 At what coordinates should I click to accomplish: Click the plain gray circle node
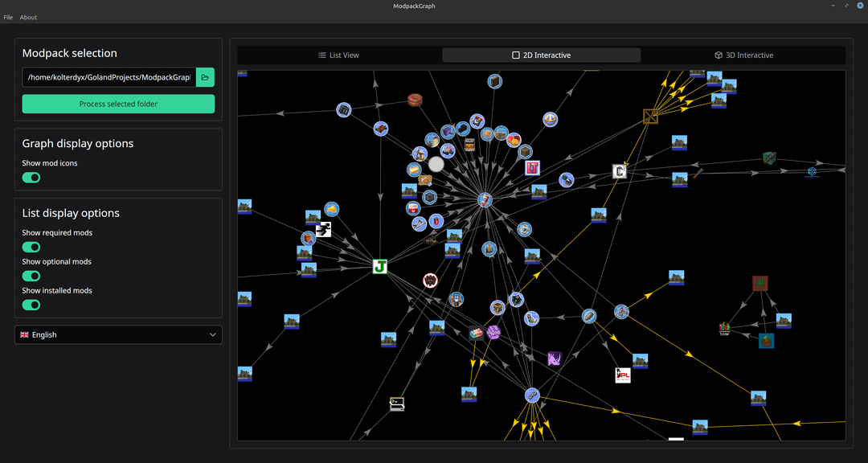point(436,164)
